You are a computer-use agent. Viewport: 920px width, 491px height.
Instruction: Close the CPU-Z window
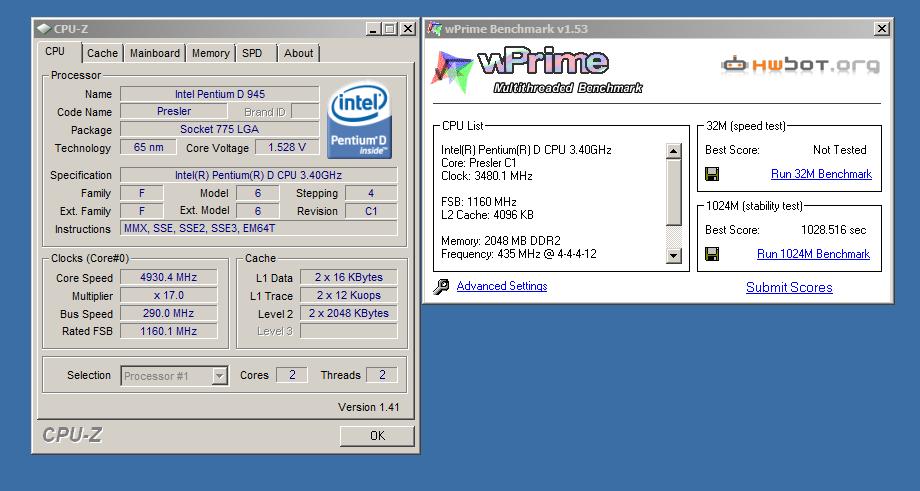click(x=407, y=28)
